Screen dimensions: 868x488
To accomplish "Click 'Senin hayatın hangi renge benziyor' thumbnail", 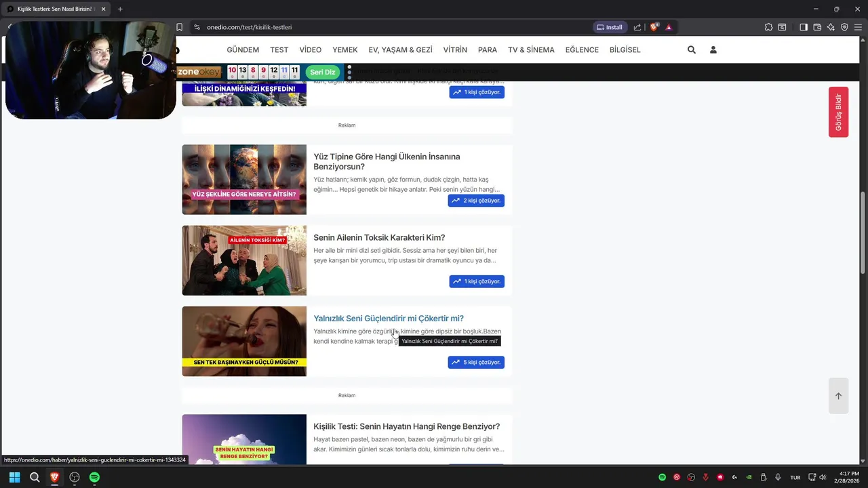I will tap(244, 439).
